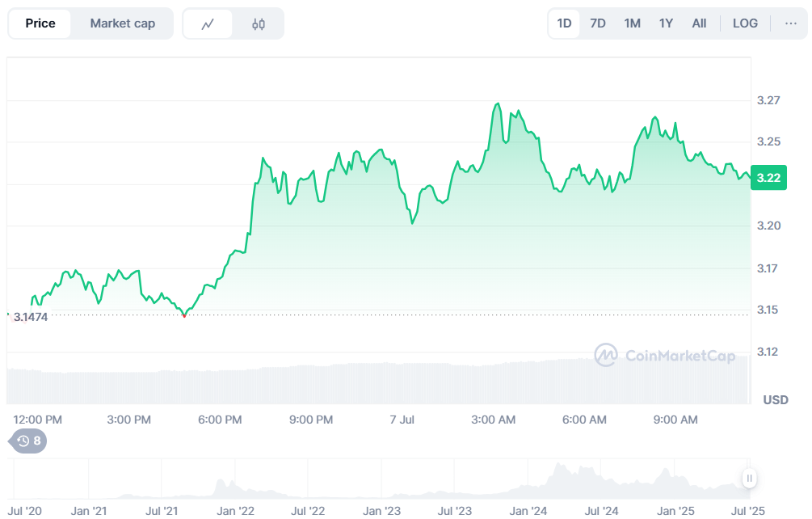Image resolution: width=812 pixels, height=519 pixels.
Task: Switch to the candlestick chart icon
Action: [258, 23]
